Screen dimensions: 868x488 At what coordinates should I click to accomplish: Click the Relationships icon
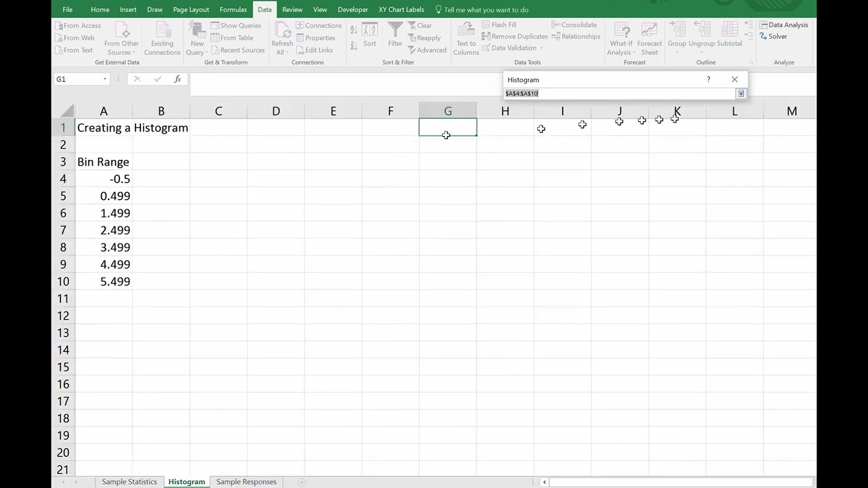point(556,37)
